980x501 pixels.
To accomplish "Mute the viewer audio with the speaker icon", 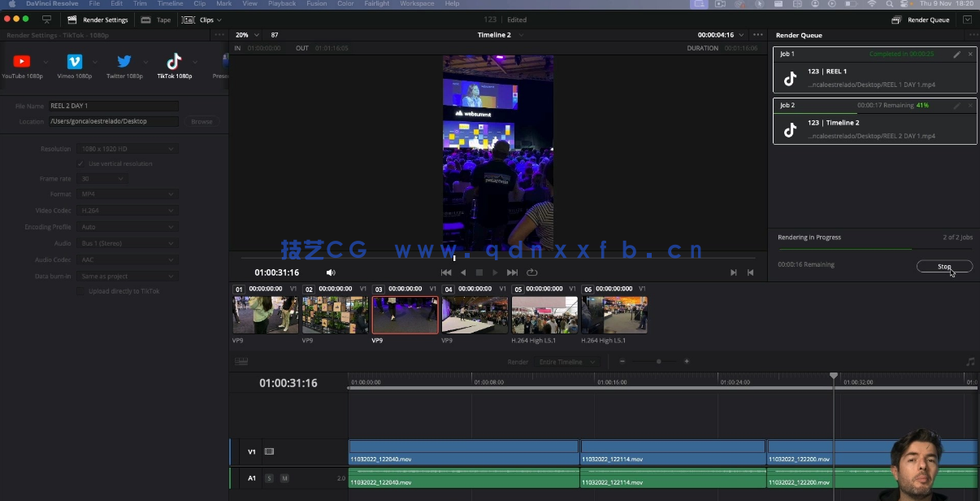I will coord(330,272).
